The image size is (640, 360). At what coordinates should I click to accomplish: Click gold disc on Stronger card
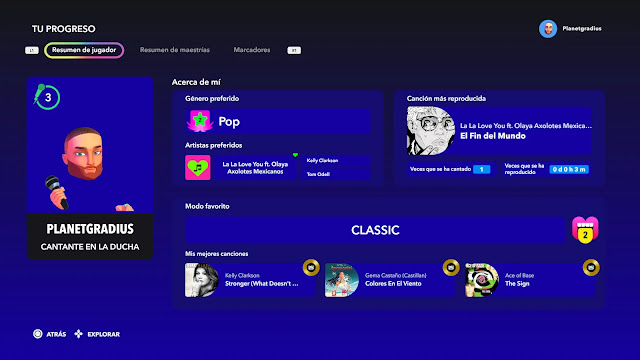(x=311, y=268)
